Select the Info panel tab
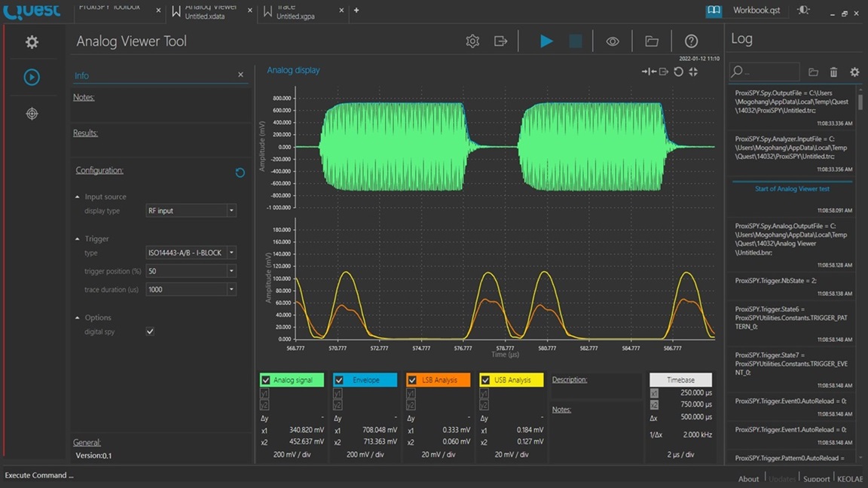 click(81, 76)
